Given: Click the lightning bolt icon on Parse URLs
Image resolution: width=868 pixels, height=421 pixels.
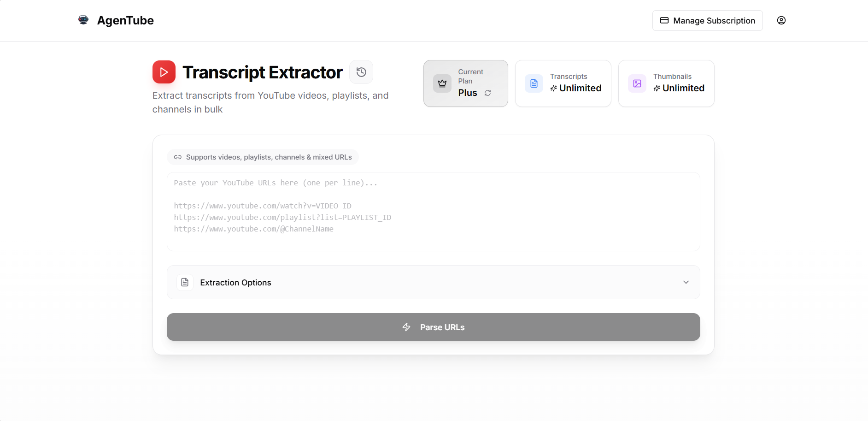Looking at the screenshot, I should tap(406, 327).
